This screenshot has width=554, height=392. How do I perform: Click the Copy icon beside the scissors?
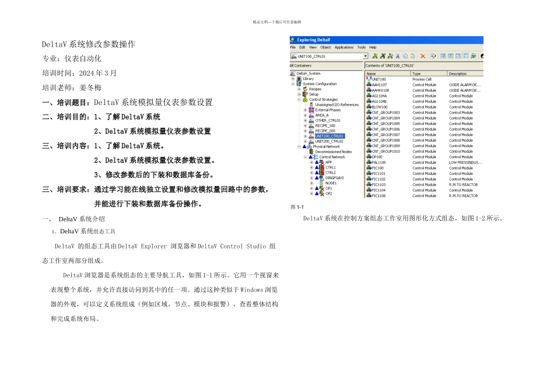tap(405, 56)
